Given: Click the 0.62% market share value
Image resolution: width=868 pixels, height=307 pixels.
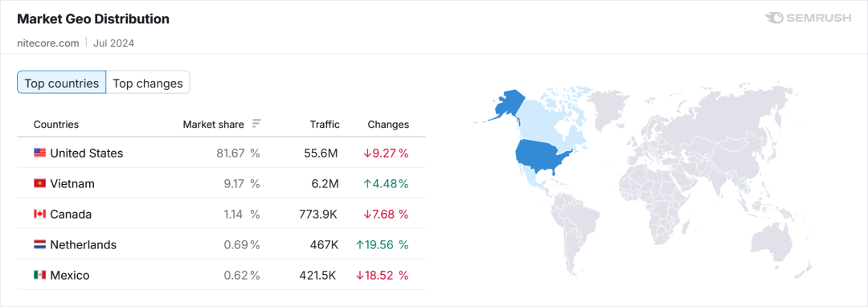Looking at the screenshot, I should [x=242, y=275].
